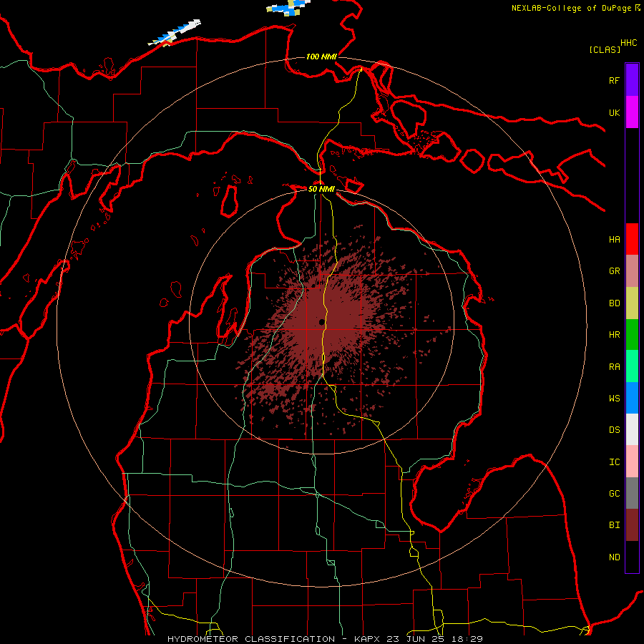This screenshot has width=644, height=644.
Task: Click the '50 NMI' range ring label
Action: tap(321, 189)
